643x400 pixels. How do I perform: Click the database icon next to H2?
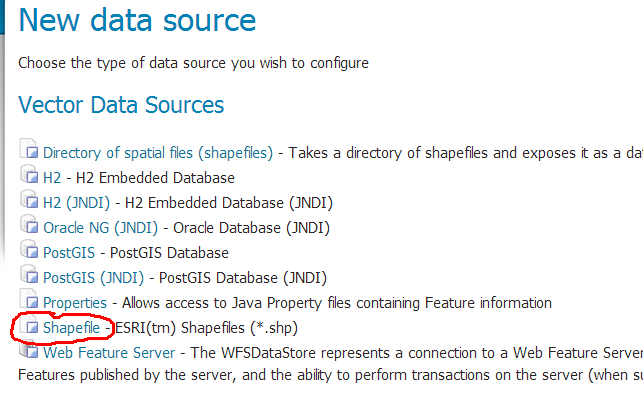click(x=29, y=174)
